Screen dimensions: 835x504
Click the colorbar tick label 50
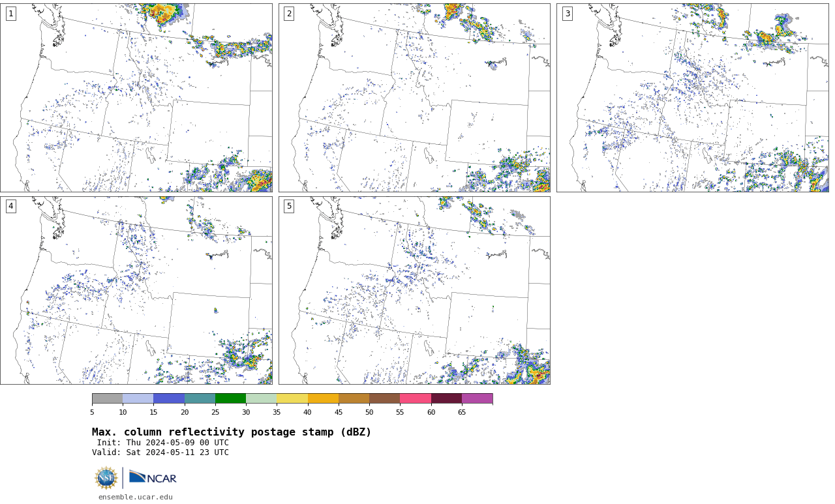point(369,412)
